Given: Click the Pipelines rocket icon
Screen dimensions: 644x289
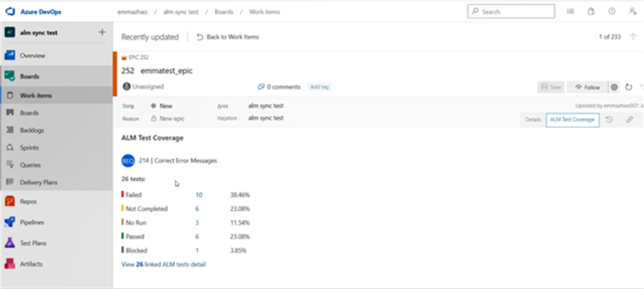Looking at the screenshot, I should tap(10, 222).
